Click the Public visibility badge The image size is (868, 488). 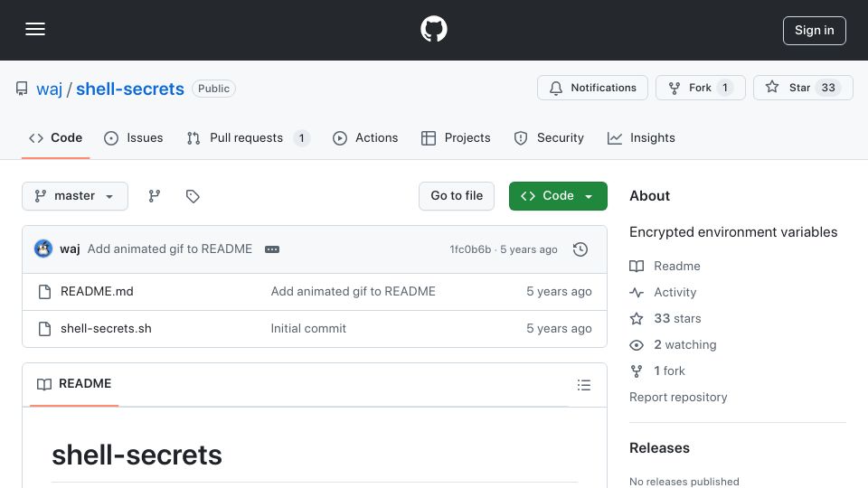[x=213, y=89]
